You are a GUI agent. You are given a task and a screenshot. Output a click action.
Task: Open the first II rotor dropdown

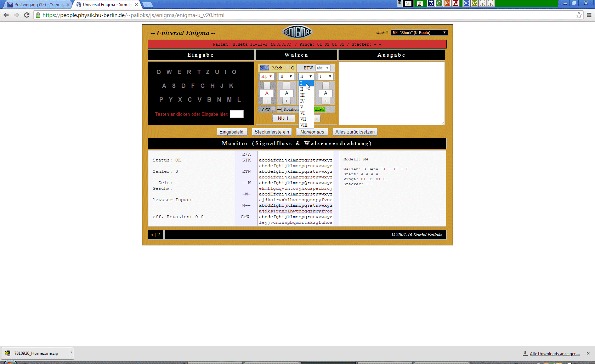coord(286,76)
